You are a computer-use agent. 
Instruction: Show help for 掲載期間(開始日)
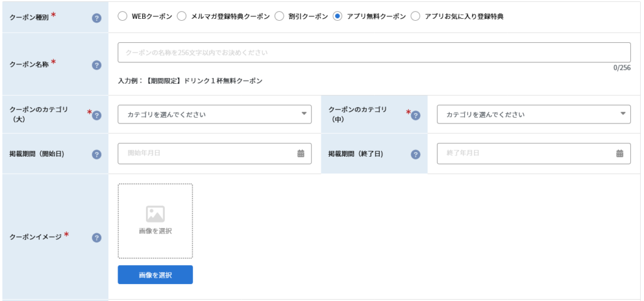click(x=96, y=155)
